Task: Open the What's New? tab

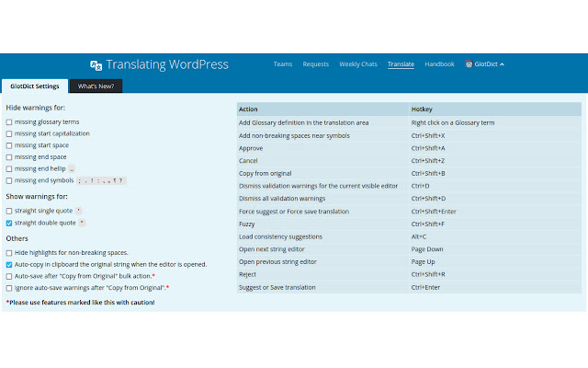Action: pos(96,86)
